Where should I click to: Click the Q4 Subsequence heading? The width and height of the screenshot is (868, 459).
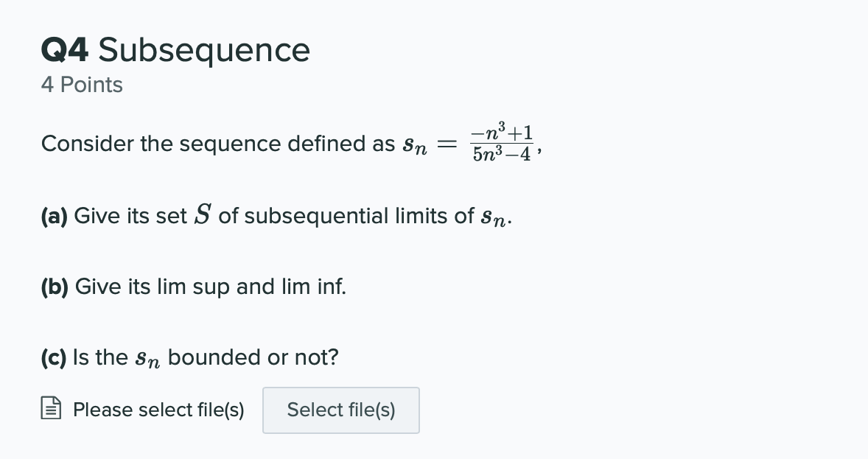click(x=175, y=50)
